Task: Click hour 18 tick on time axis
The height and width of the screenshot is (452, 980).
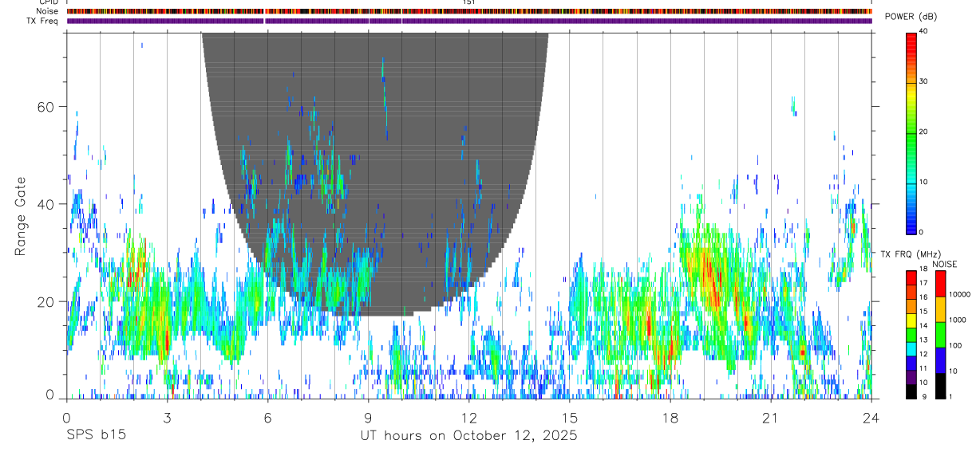Action: point(670,417)
